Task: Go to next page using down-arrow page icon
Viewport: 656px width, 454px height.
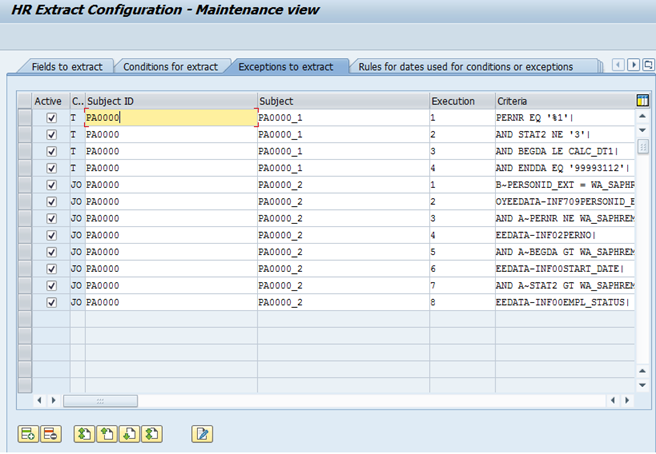Action: click(x=130, y=434)
